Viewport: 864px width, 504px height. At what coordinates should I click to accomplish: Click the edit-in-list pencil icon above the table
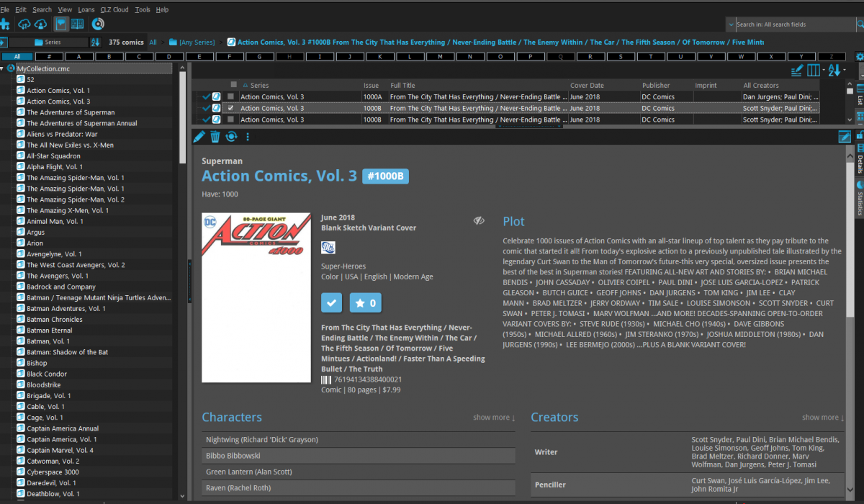point(797,70)
